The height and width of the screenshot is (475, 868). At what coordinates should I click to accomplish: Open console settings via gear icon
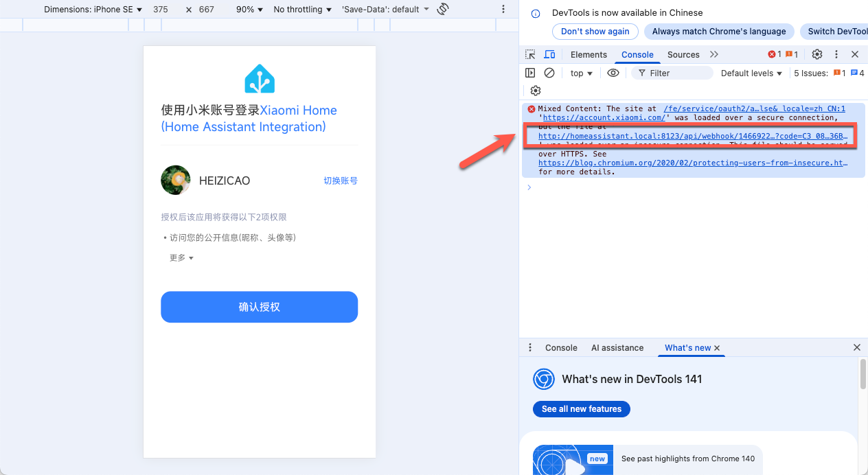(x=535, y=90)
